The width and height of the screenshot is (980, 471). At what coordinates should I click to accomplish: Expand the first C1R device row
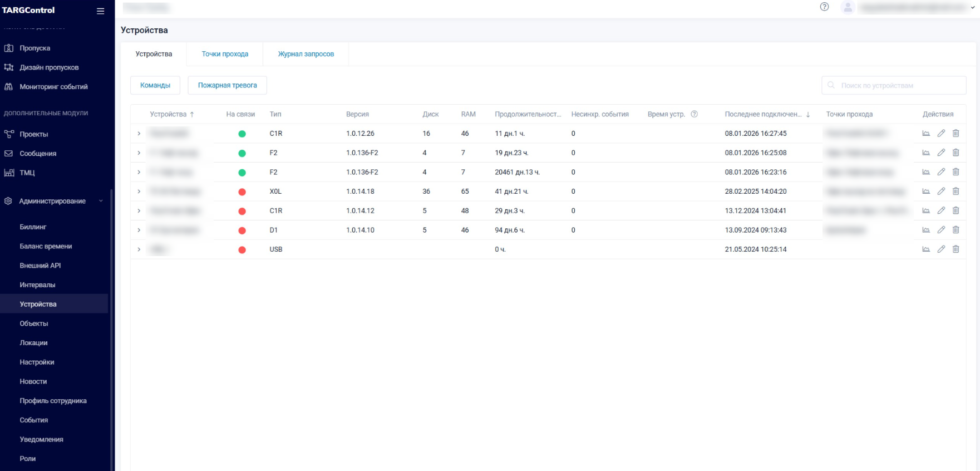point(139,134)
